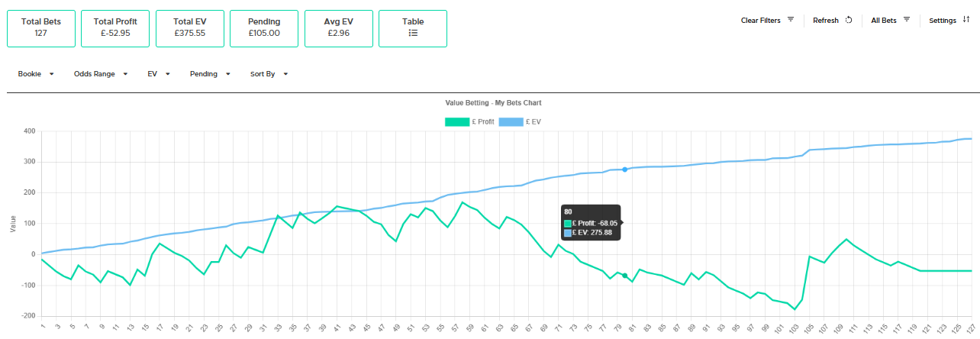Click the Settings sort arrows icon
Screen dimensions: 980x339
965,21
